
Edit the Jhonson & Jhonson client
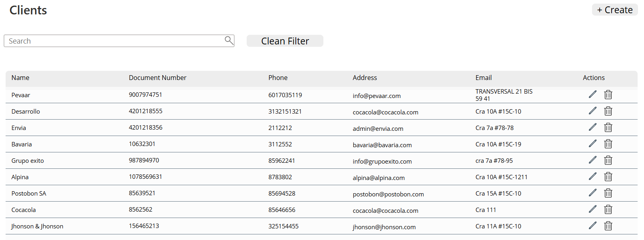click(x=592, y=226)
